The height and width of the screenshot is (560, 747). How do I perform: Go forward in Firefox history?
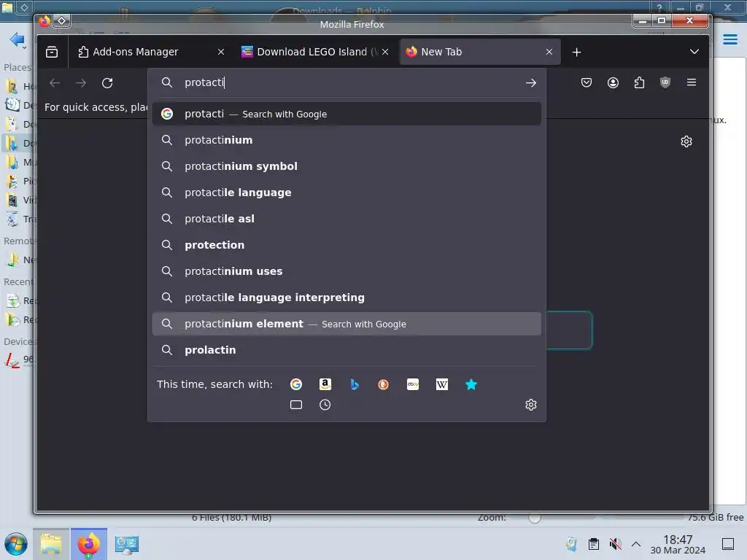[x=81, y=83]
